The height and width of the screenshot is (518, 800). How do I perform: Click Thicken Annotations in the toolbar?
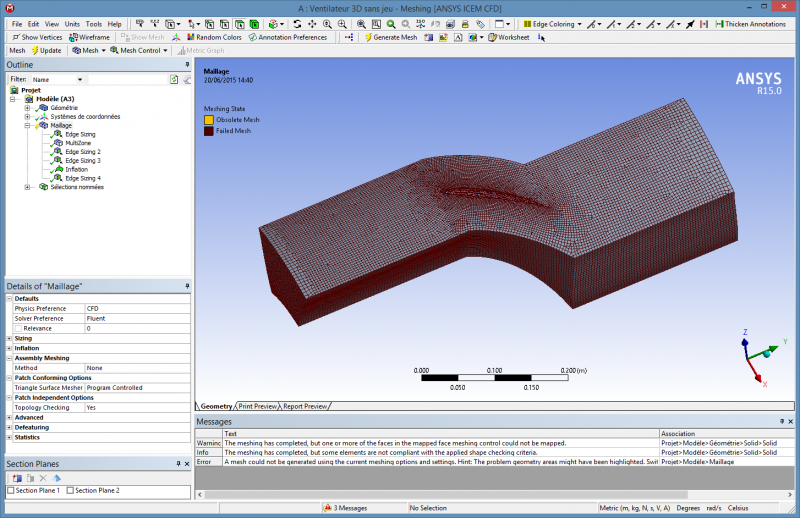[x=750, y=23]
